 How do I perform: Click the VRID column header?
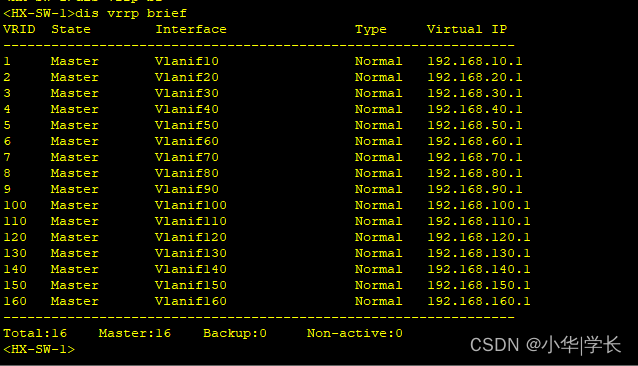[x=19, y=29]
